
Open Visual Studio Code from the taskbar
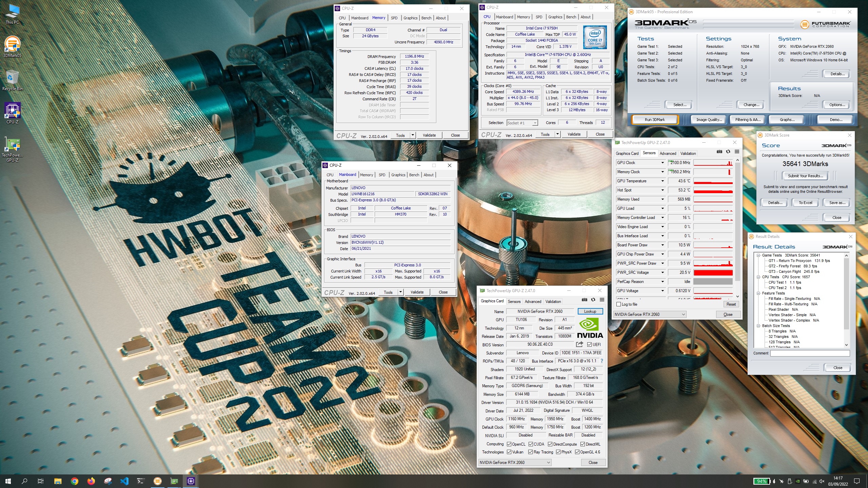click(x=124, y=481)
